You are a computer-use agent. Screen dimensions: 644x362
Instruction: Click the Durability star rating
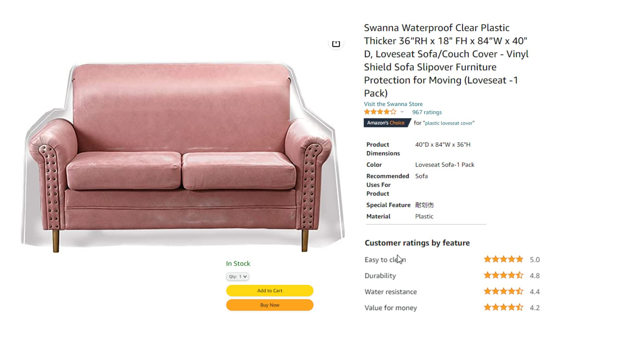503,275
